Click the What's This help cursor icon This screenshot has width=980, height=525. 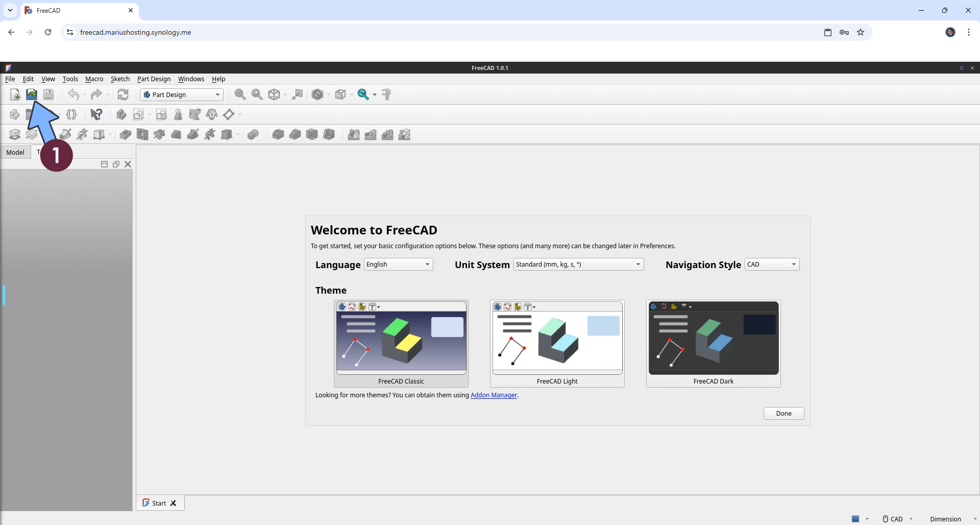pyautogui.click(x=96, y=114)
